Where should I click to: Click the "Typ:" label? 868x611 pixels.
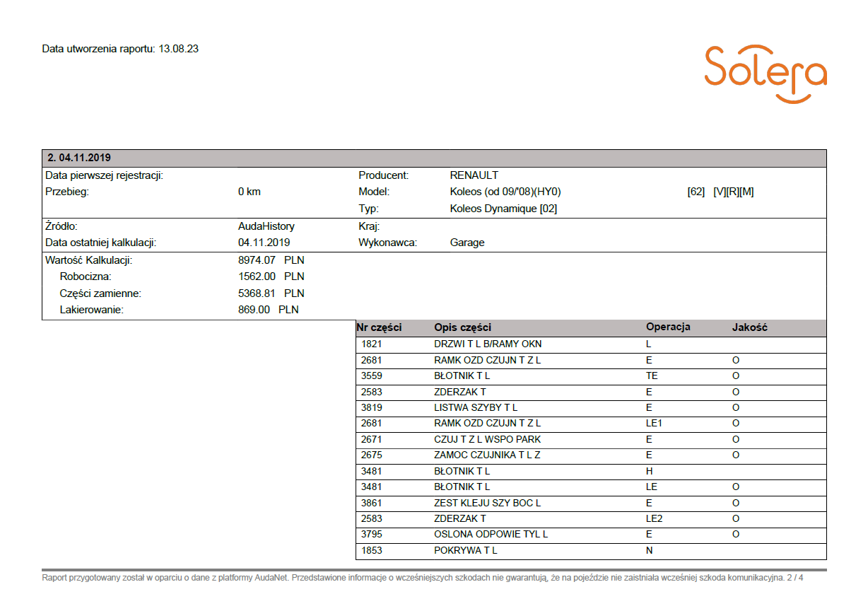tap(368, 209)
